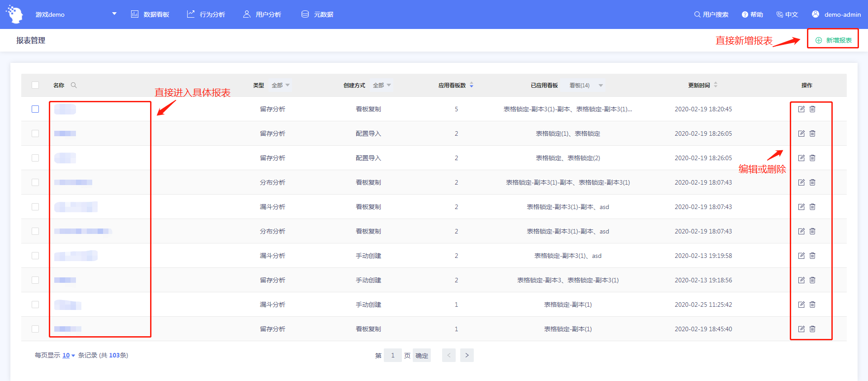Open the 类型 全部 filter dropdown
The width and height of the screenshot is (868, 381).
280,85
